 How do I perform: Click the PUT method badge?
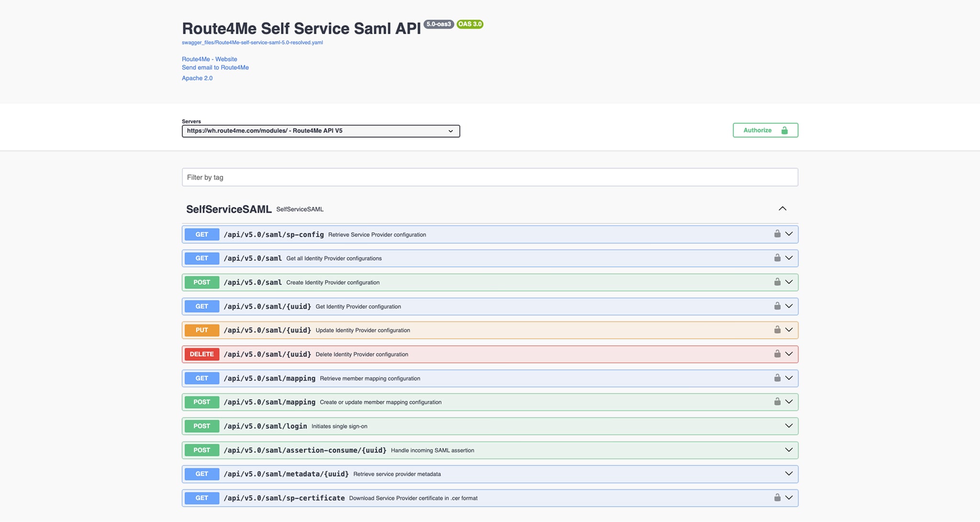[202, 330]
